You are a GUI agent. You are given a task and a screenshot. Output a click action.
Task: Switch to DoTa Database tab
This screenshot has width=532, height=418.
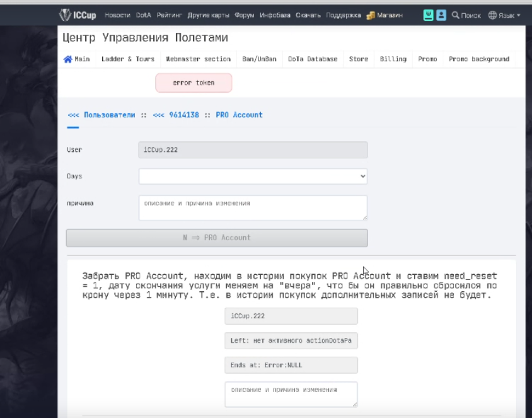coord(313,59)
